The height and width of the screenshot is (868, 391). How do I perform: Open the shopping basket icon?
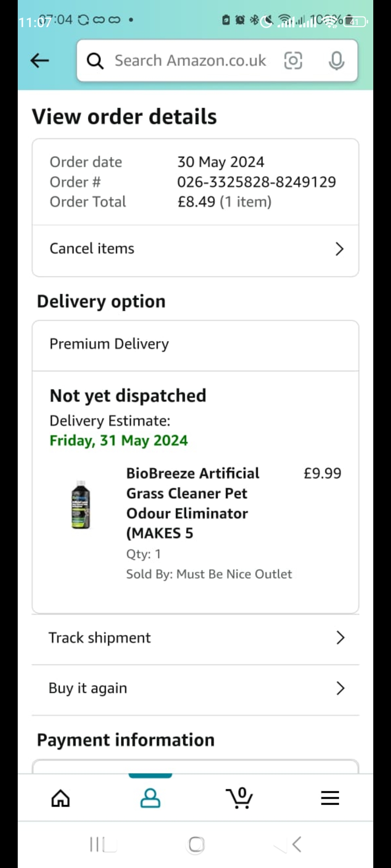(239, 798)
